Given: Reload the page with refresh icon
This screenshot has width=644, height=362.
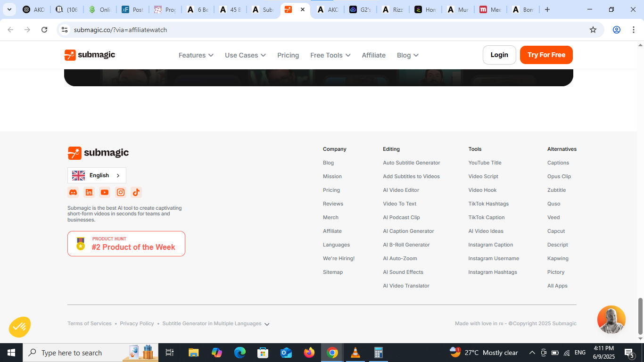Looking at the screenshot, I should click(44, 30).
